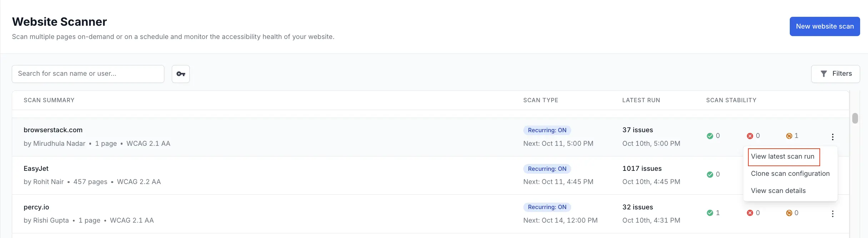The width and height of the screenshot is (868, 238).
Task: Click the vertical scrollbar thumb
Action: 855,118
